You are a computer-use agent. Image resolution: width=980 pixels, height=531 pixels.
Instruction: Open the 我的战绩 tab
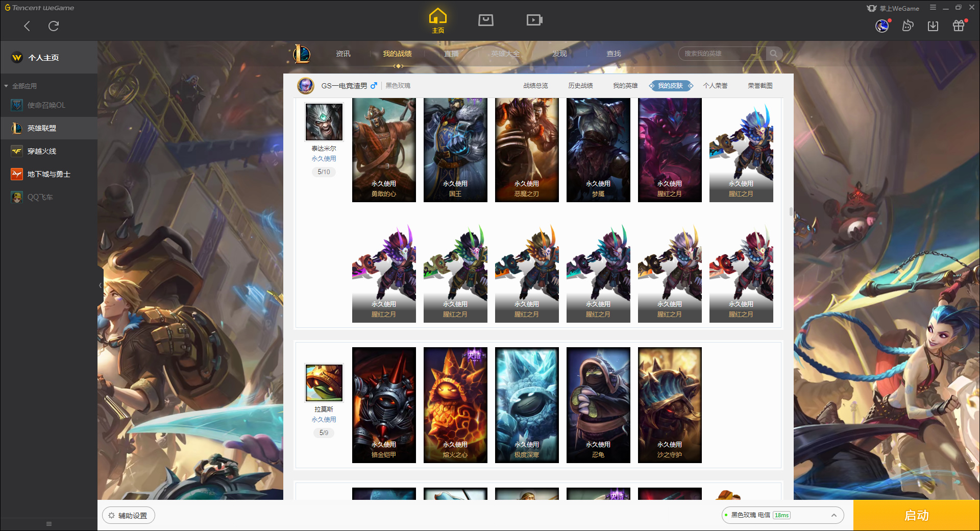397,54
